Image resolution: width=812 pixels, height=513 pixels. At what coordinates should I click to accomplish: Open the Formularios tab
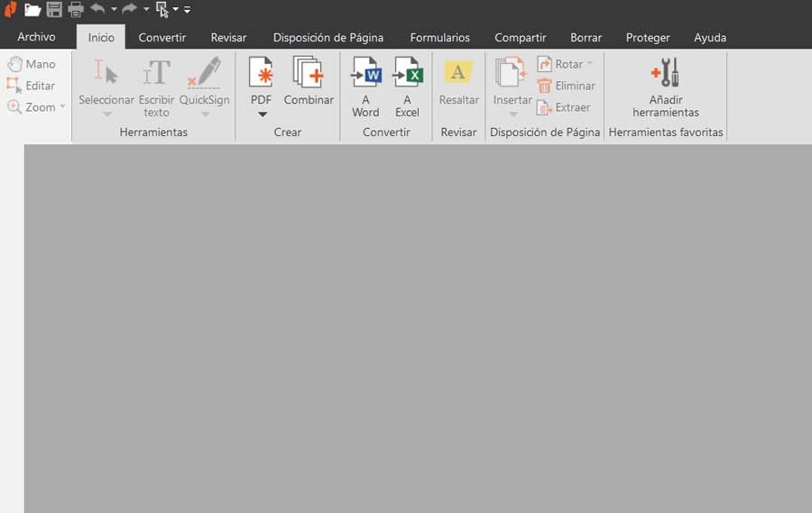(x=439, y=37)
